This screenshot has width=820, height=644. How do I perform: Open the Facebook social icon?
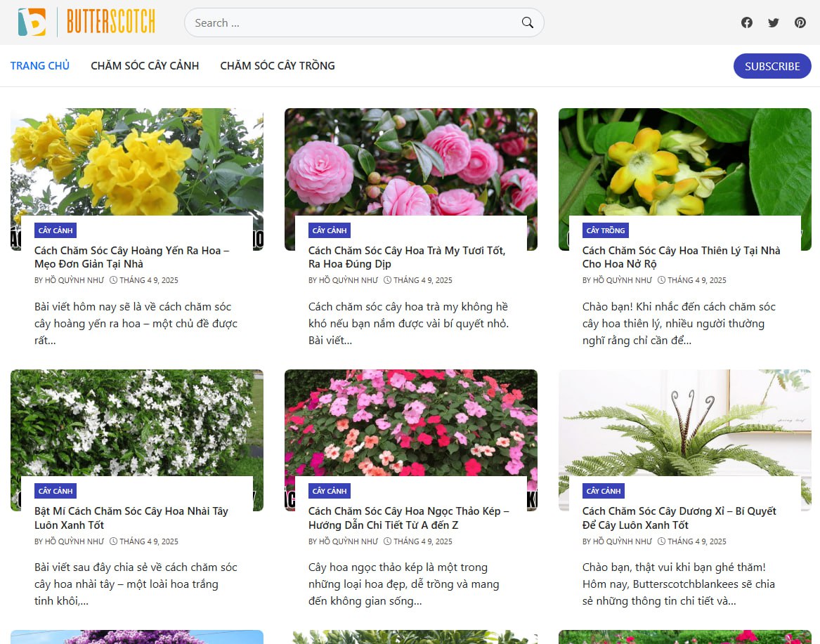[x=746, y=22]
